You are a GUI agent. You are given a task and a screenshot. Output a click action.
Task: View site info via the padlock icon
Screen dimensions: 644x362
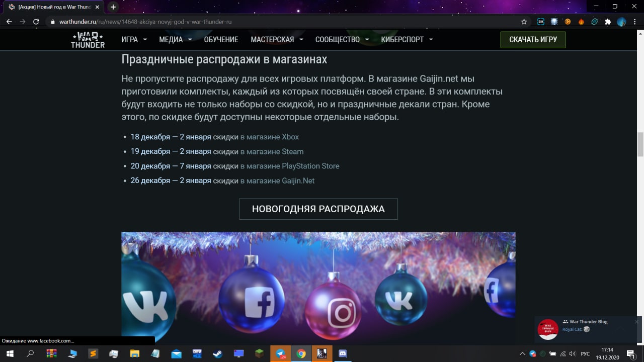(x=53, y=22)
